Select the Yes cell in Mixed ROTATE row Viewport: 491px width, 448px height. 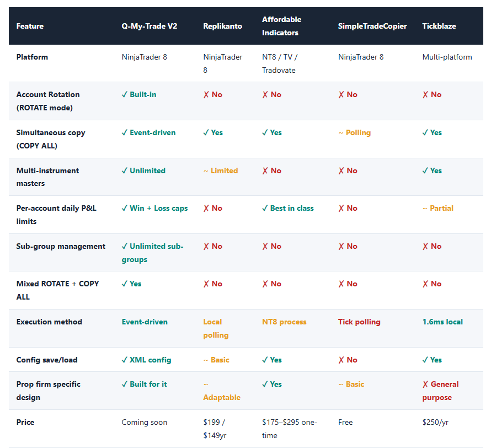pyautogui.click(x=131, y=284)
